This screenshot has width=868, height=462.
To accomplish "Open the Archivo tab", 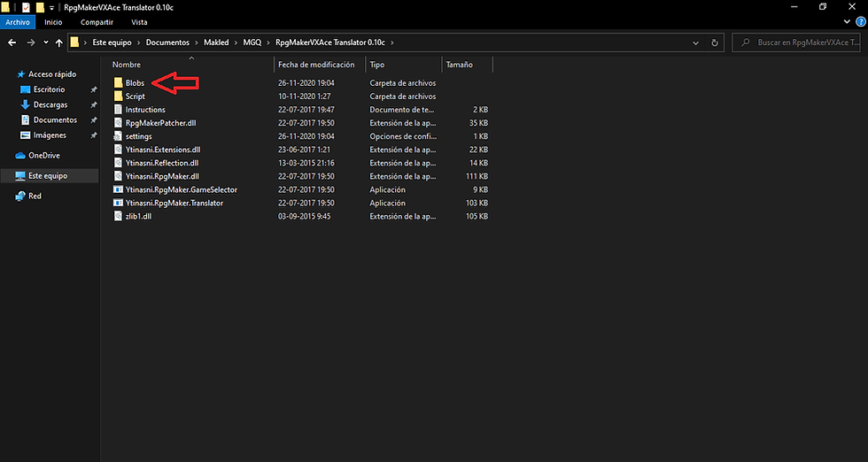I will [18, 22].
